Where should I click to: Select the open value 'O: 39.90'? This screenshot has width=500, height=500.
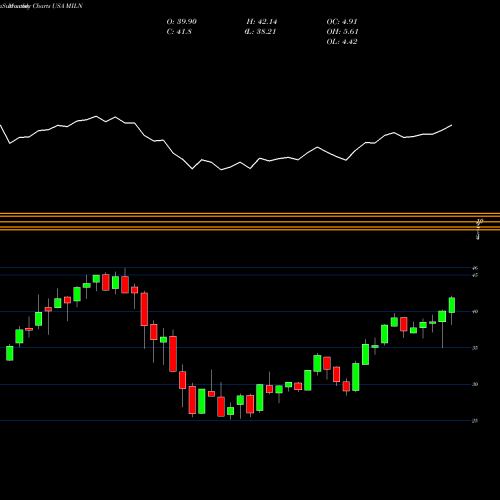(x=182, y=22)
